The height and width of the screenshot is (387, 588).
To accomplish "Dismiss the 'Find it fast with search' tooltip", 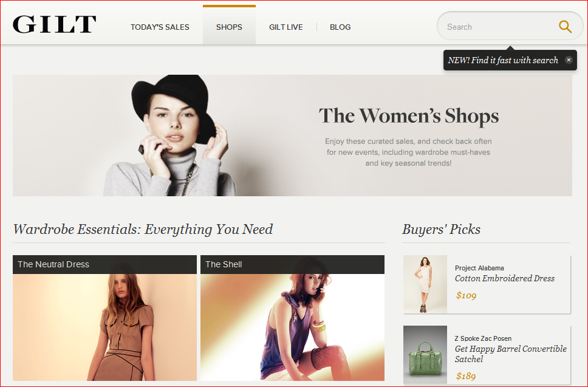I will coord(569,60).
